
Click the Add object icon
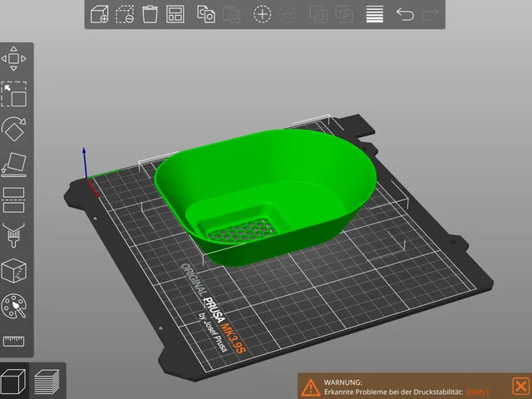pos(100,14)
